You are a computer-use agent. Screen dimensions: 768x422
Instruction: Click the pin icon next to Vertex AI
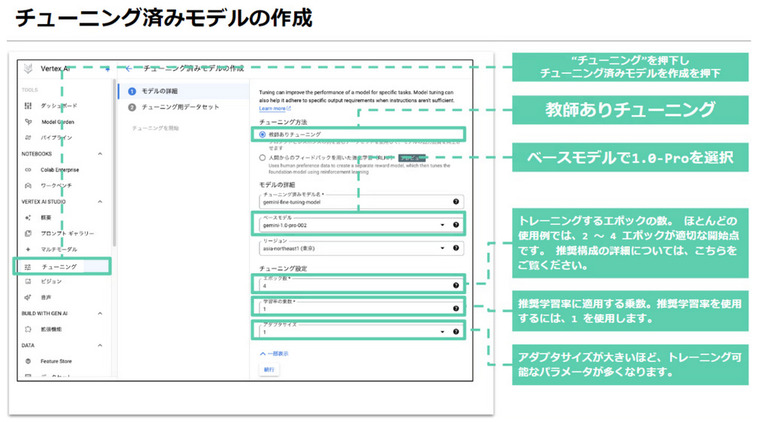coord(107,69)
